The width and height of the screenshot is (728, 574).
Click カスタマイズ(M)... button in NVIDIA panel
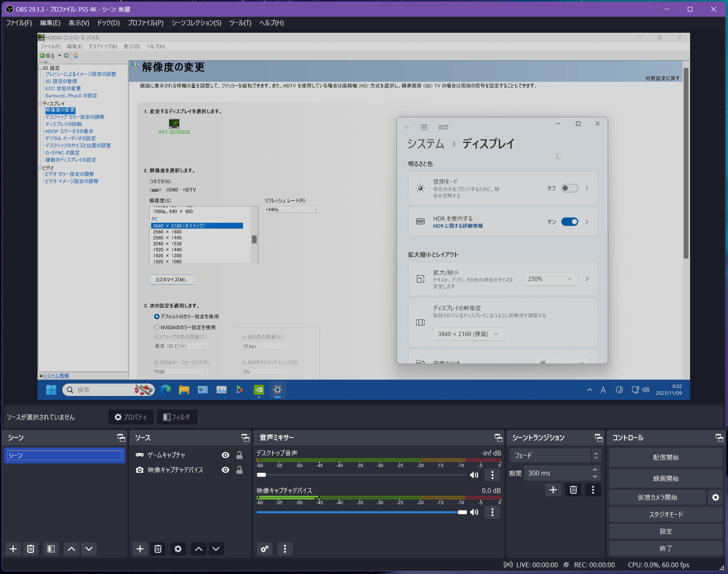172,280
